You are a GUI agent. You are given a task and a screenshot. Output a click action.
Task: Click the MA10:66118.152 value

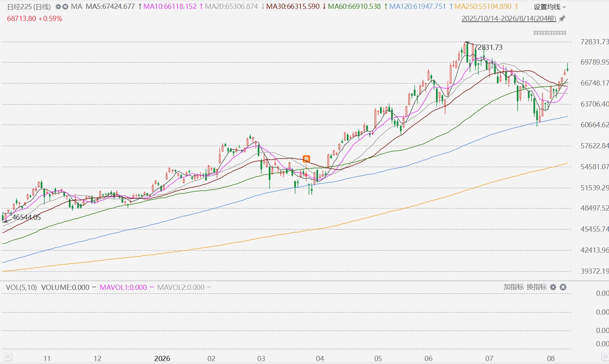(x=170, y=7)
